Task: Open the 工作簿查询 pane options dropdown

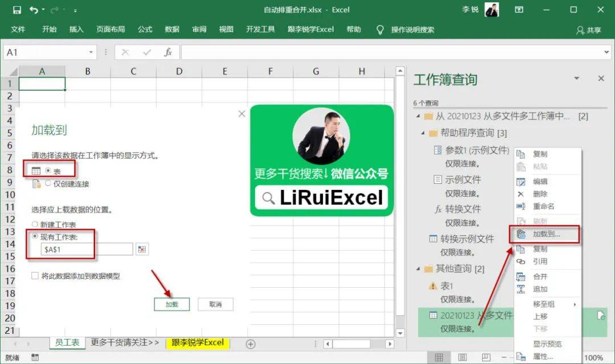Action: (576, 78)
